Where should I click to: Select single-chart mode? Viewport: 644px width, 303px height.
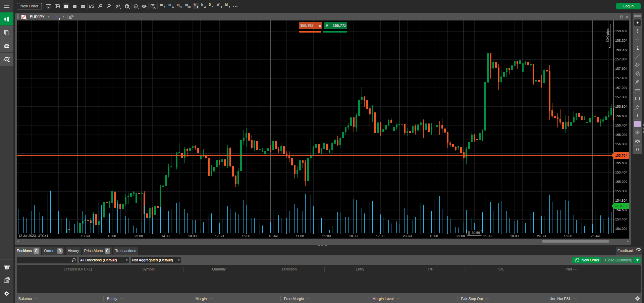[x=74, y=6]
